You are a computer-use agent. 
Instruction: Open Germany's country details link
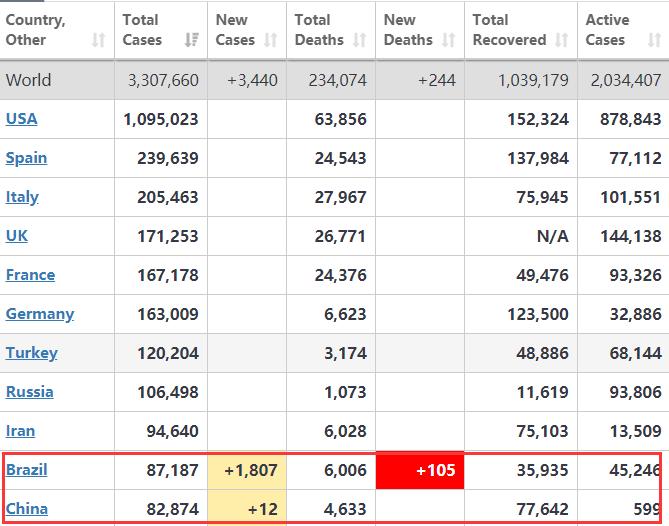40,314
